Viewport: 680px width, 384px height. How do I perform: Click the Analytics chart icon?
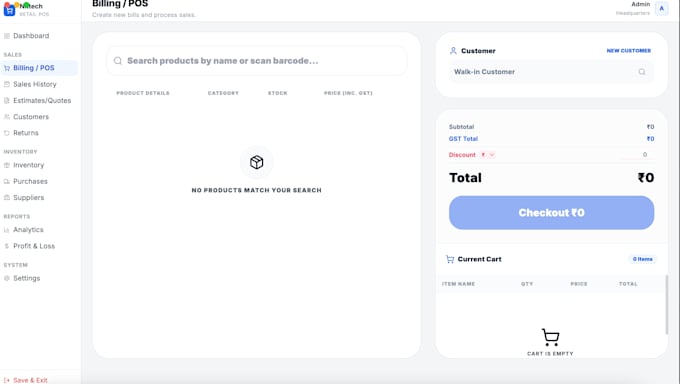[7, 230]
